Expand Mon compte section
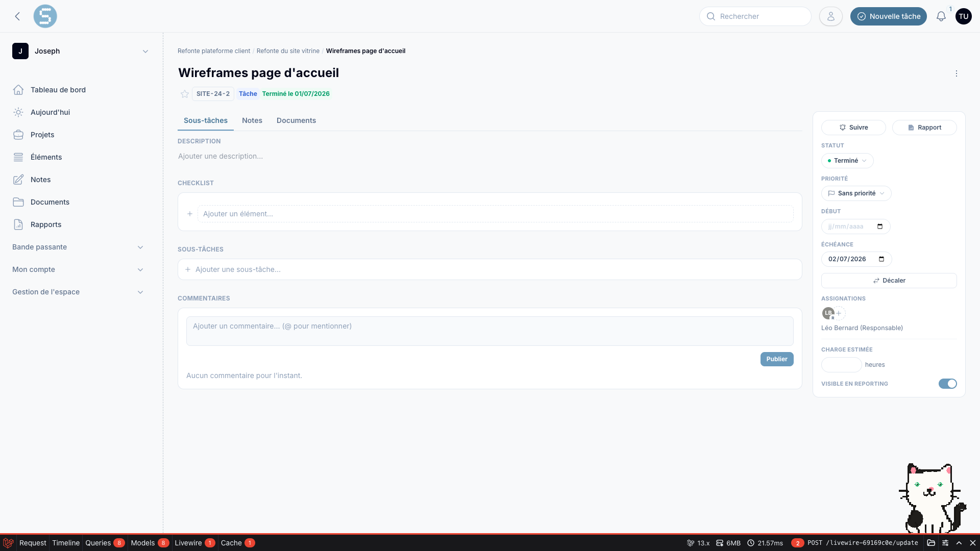Screen dimensions: 980x551 point(78,269)
